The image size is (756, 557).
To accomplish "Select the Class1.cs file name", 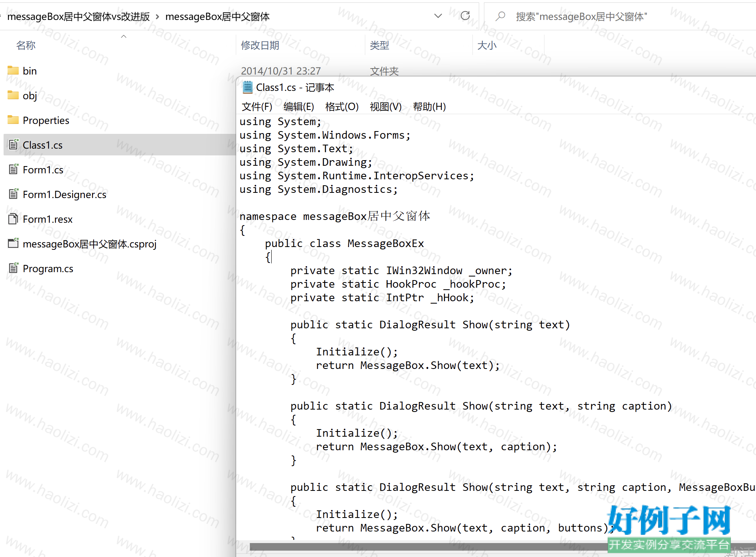I will coord(43,145).
